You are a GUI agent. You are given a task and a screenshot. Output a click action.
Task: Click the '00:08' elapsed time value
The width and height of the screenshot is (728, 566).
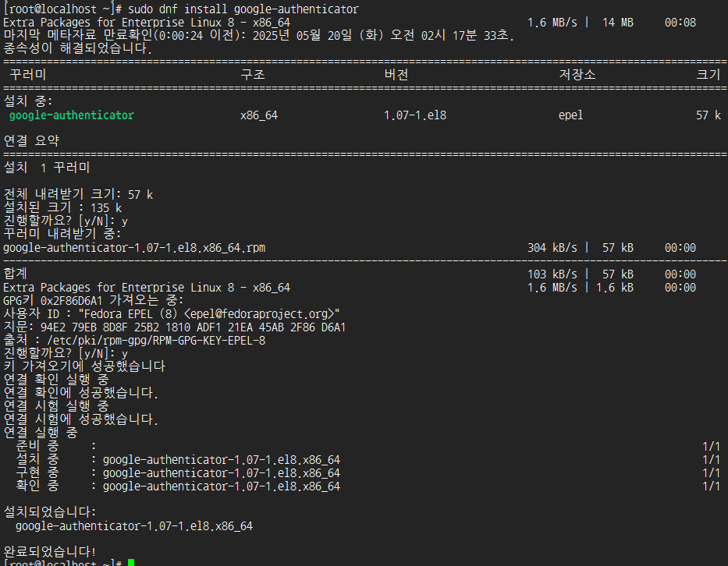pos(680,23)
